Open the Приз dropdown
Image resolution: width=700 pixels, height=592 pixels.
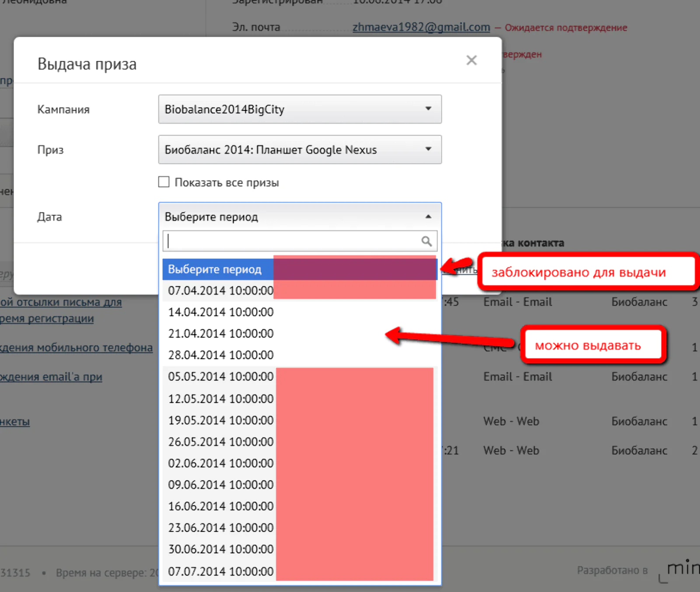[300, 150]
